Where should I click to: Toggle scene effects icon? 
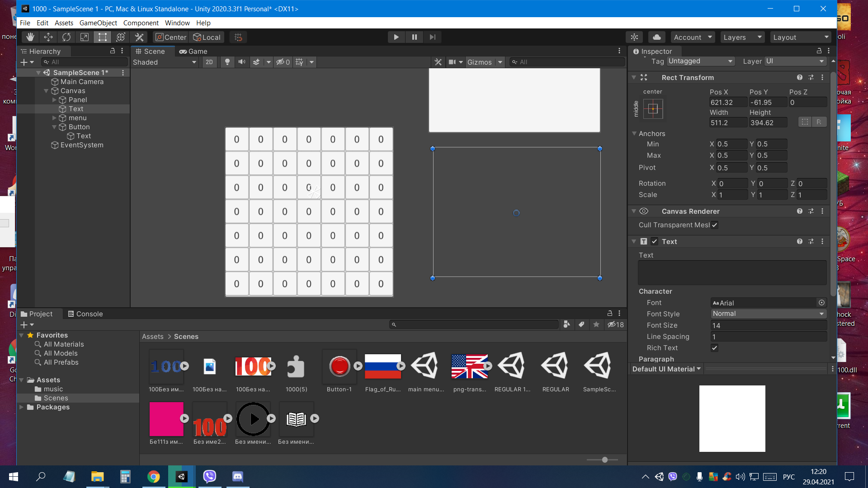256,62
